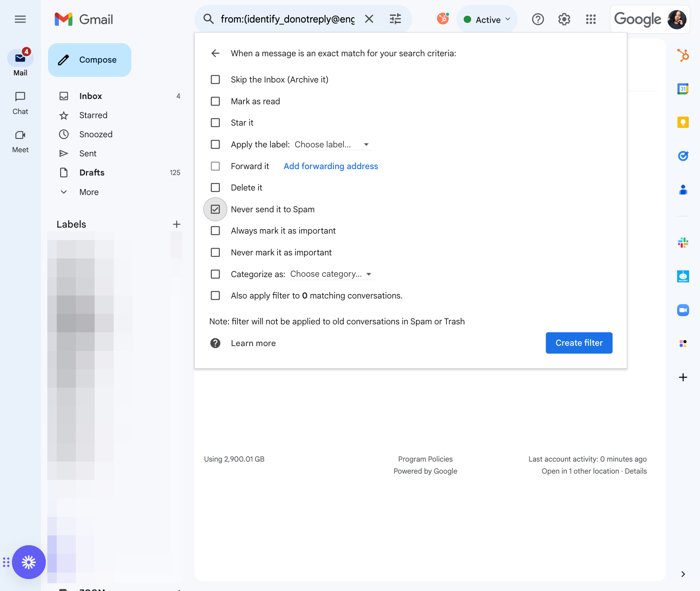
Task: Clear the search query with the X icon
Action: coord(369,19)
